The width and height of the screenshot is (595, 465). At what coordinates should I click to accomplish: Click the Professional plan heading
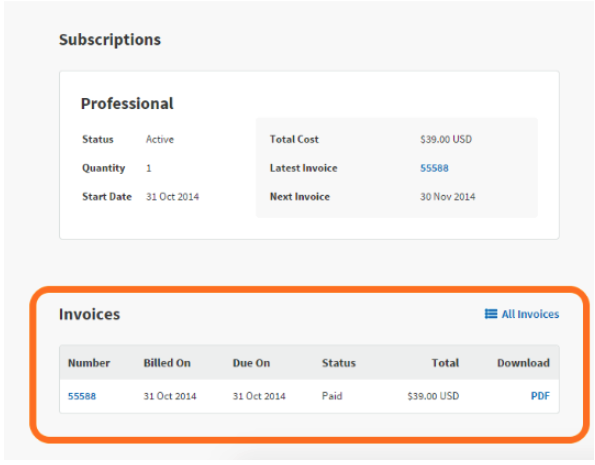(x=127, y=104)
